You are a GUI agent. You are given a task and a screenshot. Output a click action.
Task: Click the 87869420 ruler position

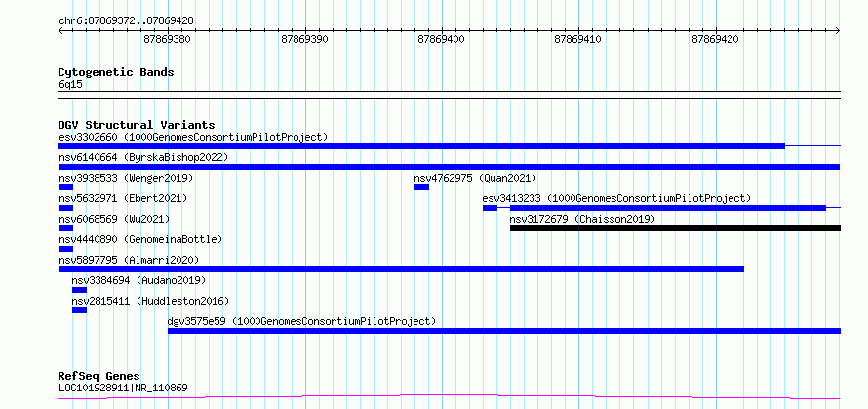715,39
